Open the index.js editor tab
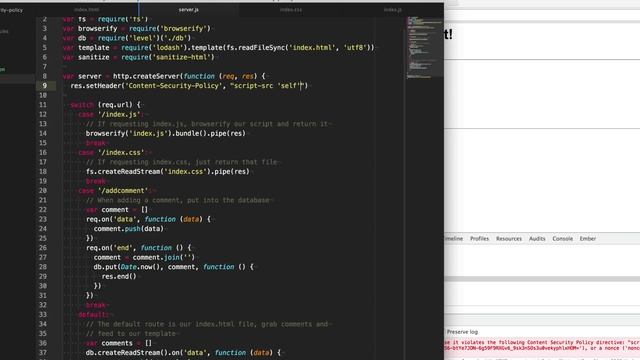 (393, 9)
